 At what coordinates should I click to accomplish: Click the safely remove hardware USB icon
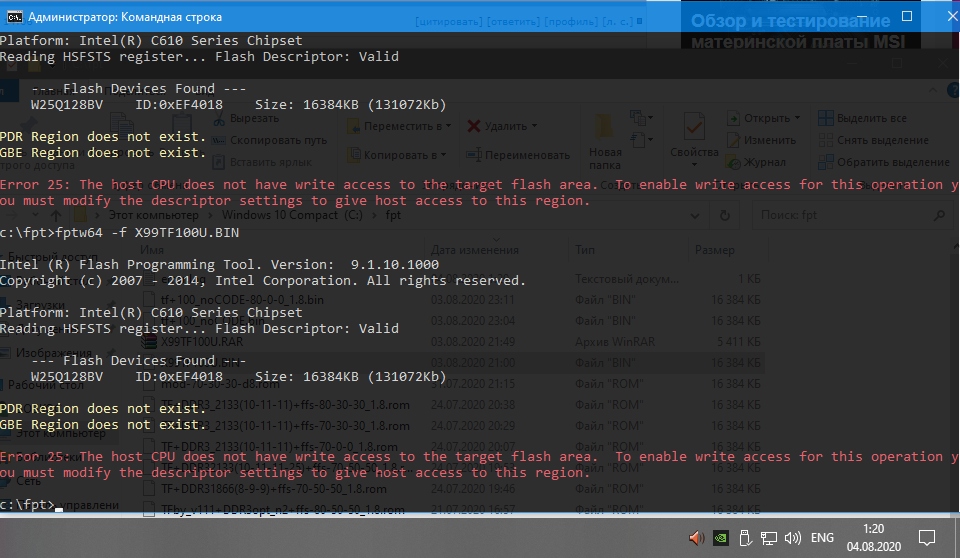pos(744,538)
